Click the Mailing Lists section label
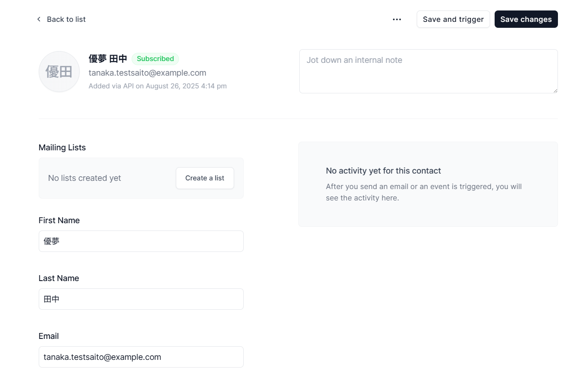588x379 pixels. click(62, 148)
